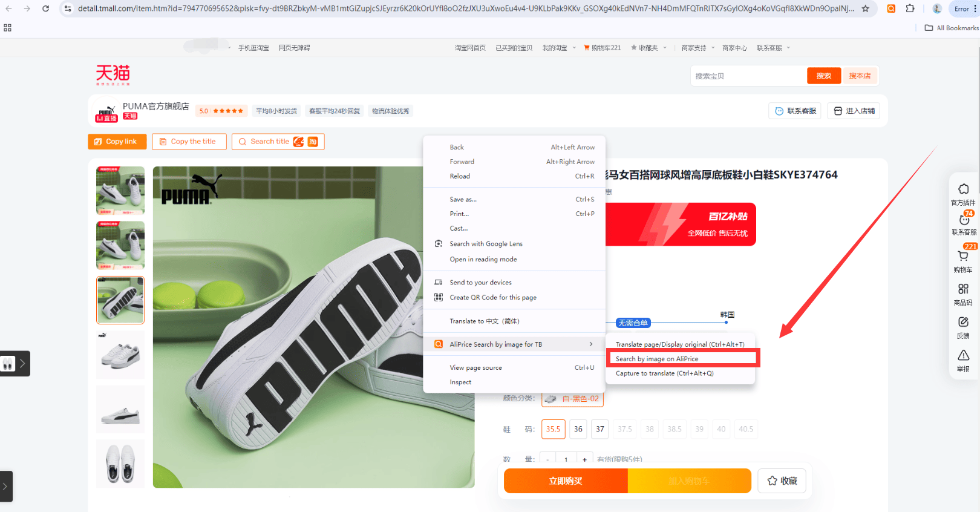Viewport: 980px width, 512px height.
Task: Open the 商品码 QR icon in sidebar
Action: (963, 294)
